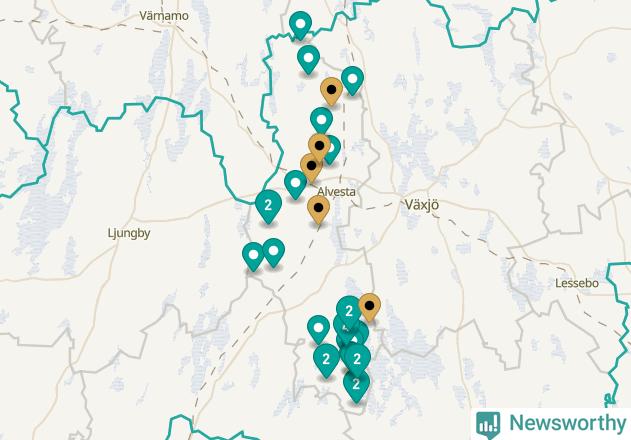This screenshot has width=631, height=440.
Task: Select the isolated yellow marker in the southern cluster
Action: tap(369, 307)
